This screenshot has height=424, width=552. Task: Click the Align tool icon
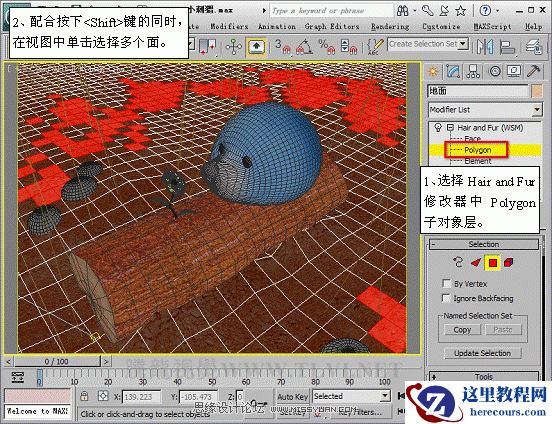click(507, 47)
